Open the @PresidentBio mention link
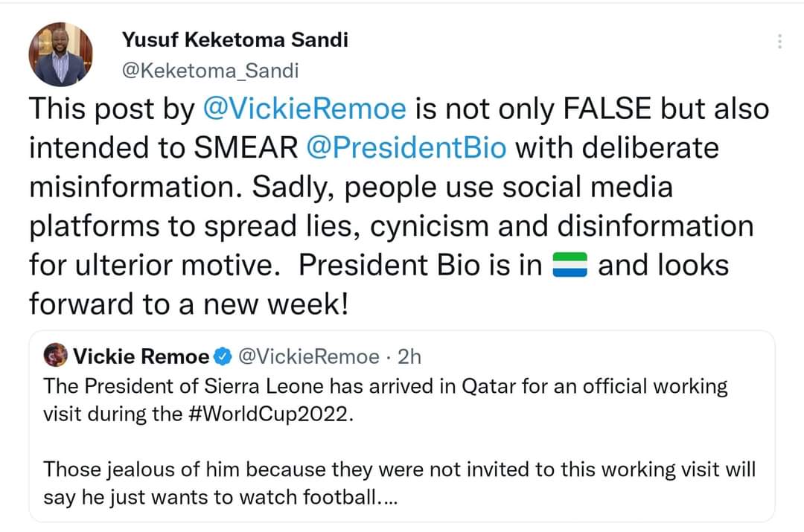The image size is (804, 532). coord(406,147)
